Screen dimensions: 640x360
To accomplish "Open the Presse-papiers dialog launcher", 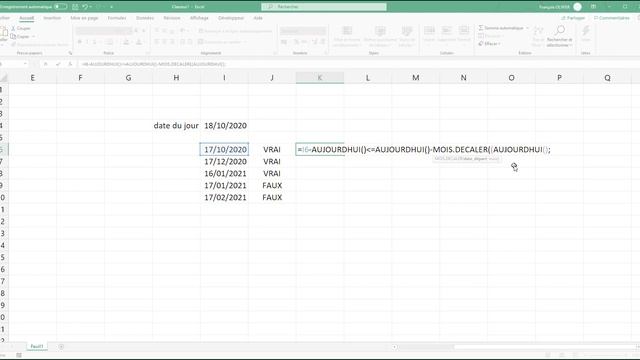I will pos(70,53).
